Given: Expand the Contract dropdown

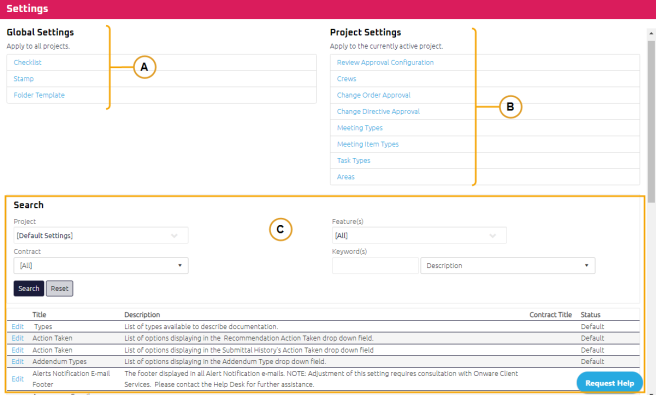Looking at the screenshot, I should (x=101, y=266).
